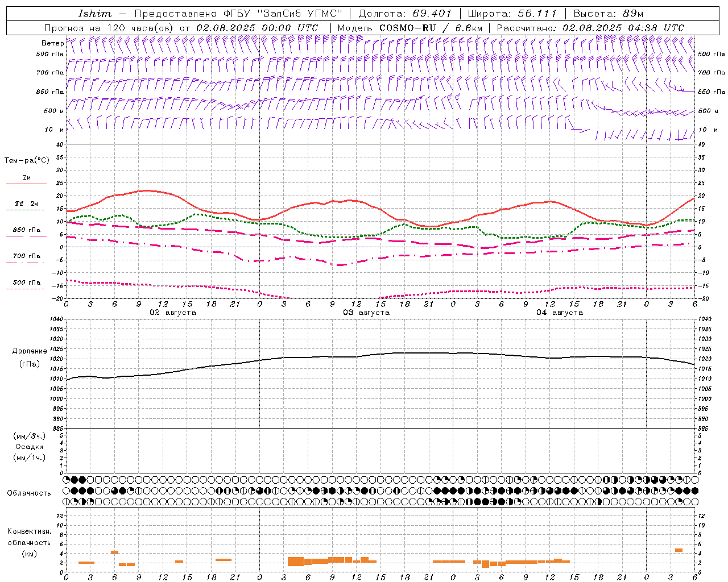Click the "500 м" wind level label on left
The width and height of the screenshot is (728, 582).
[54, 111]
